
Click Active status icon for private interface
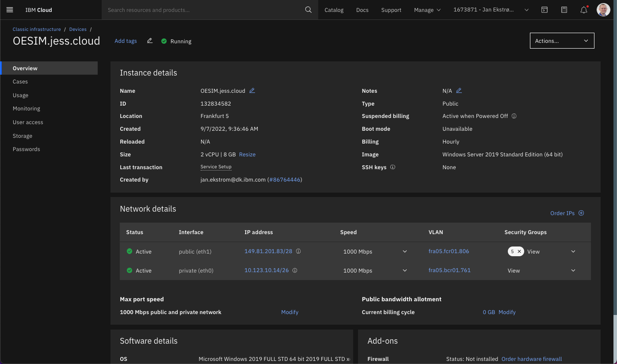point(129,270)
